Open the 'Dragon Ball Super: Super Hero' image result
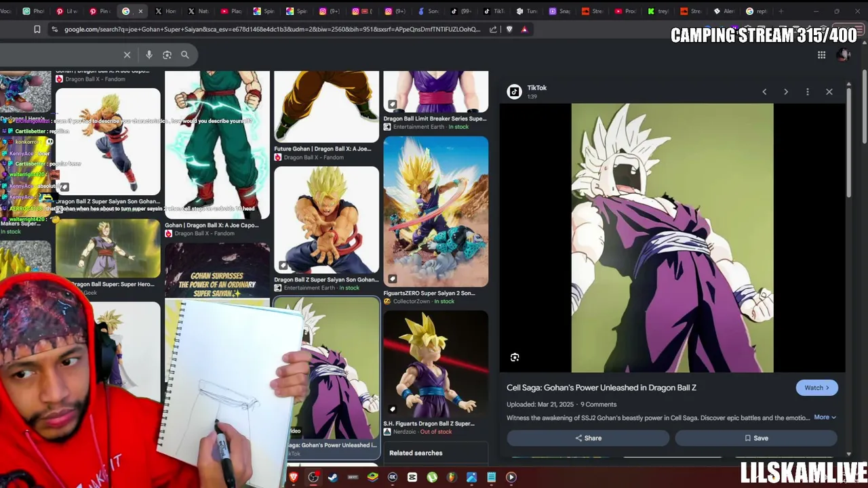 point(108,249)
